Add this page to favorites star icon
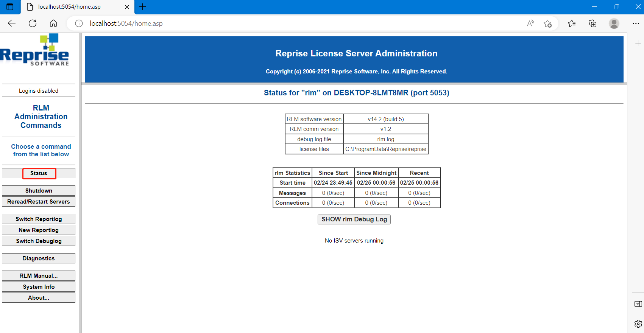This screenshot has width=644, height=333. coord(547,23)
